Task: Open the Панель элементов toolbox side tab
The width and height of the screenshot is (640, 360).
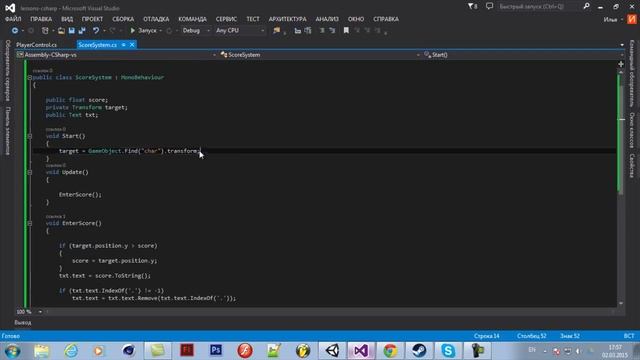Action: [x=7, y=131]
